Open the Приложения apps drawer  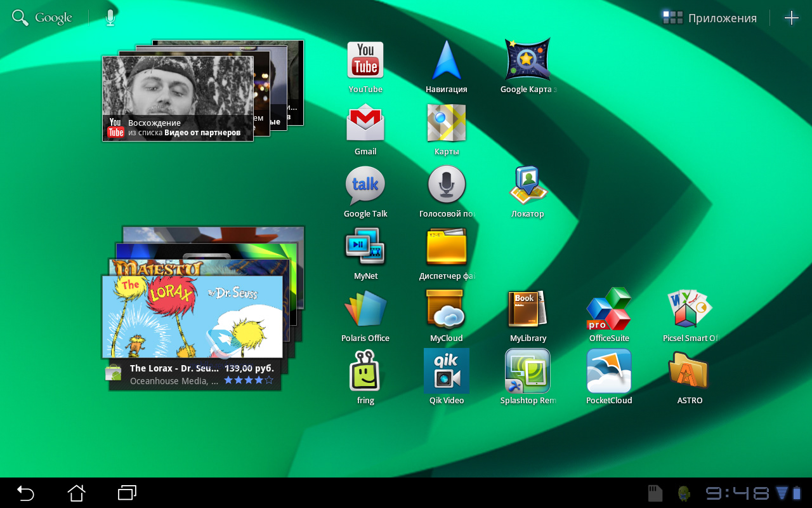tap(709, 18)
